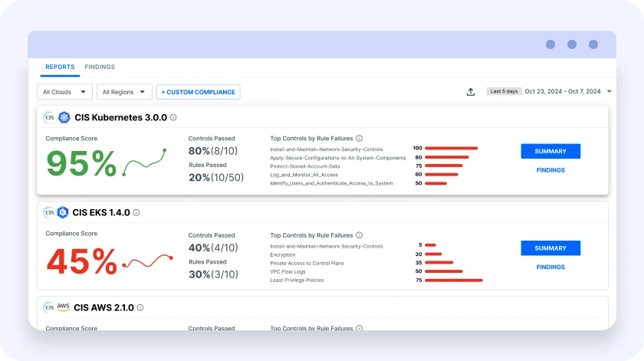Click the Kubernetes failure bar valued 60
Screen dimensions: 644x361
click(442, 175)
